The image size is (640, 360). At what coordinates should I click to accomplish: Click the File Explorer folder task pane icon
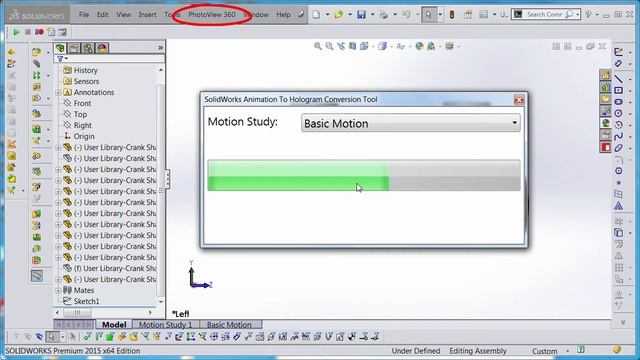pos(605,99)
